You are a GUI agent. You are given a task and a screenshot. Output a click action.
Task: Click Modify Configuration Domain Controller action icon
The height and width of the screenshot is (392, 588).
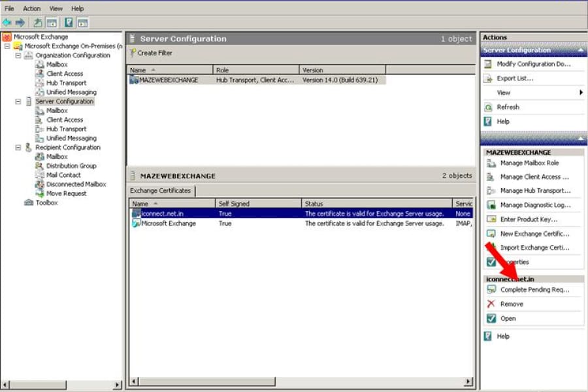point(488,64)
